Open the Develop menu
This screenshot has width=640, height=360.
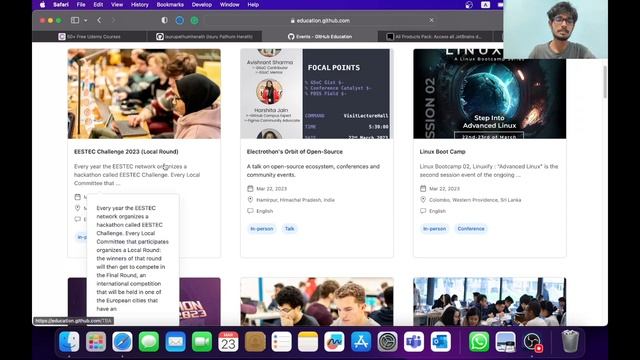[x=202, y=5]
